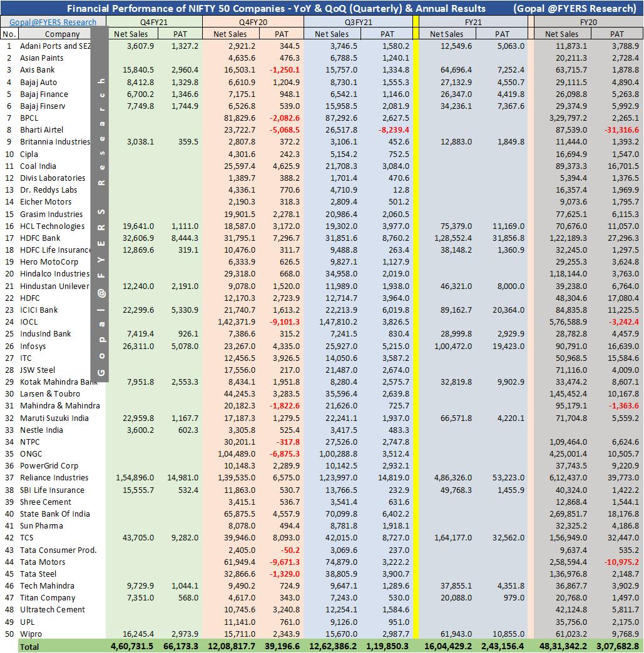Click the No. column header

pos(9,34)
